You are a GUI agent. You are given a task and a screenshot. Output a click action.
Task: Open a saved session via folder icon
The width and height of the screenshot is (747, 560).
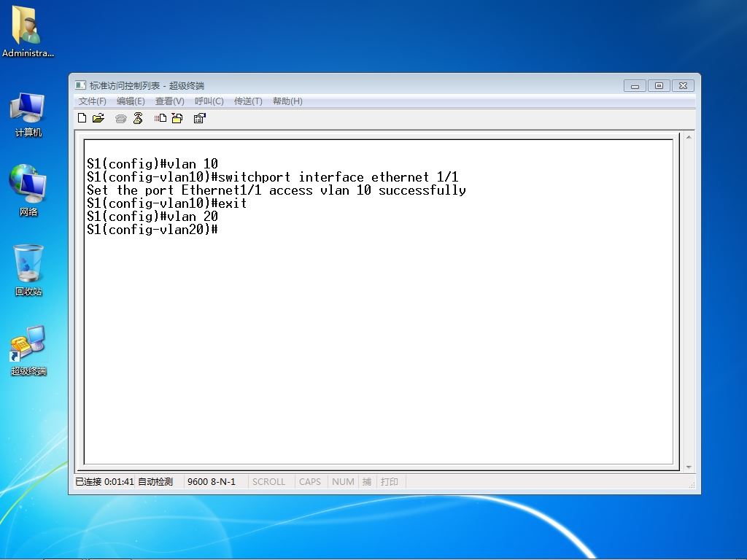pos(98,118)
